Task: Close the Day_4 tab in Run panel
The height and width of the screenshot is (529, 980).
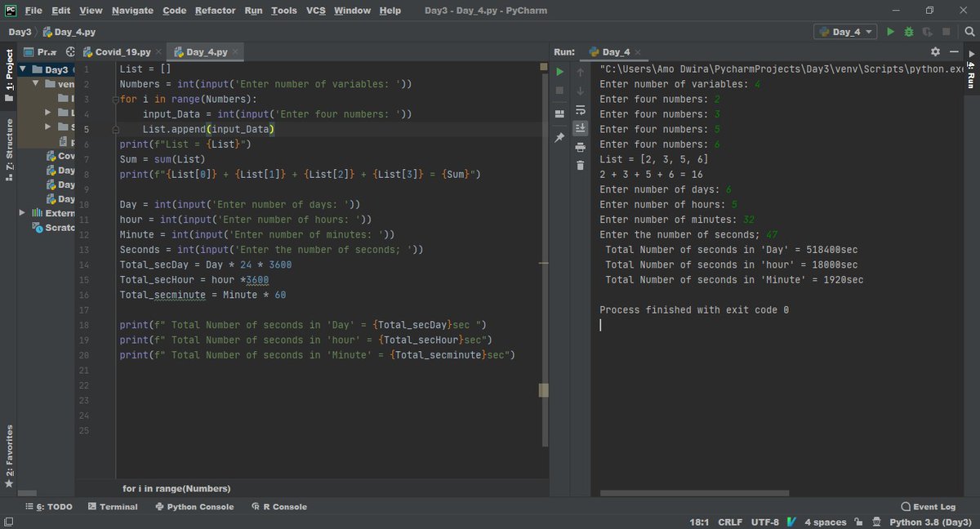Action: click(x=639, y=51)
